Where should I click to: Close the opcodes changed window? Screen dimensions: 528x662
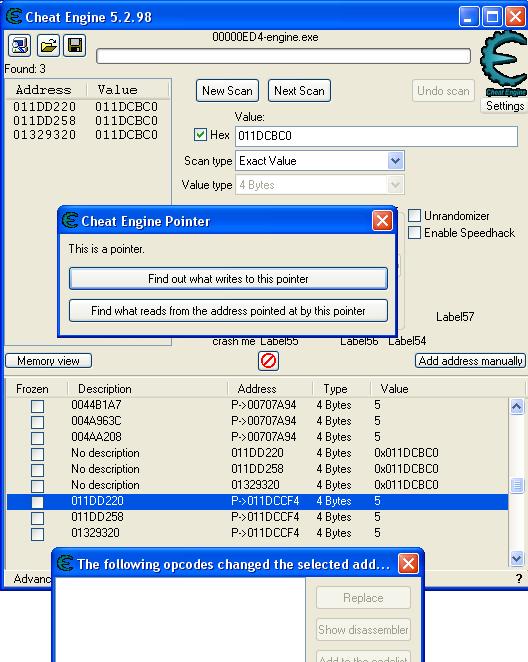(x=409, y=564)
